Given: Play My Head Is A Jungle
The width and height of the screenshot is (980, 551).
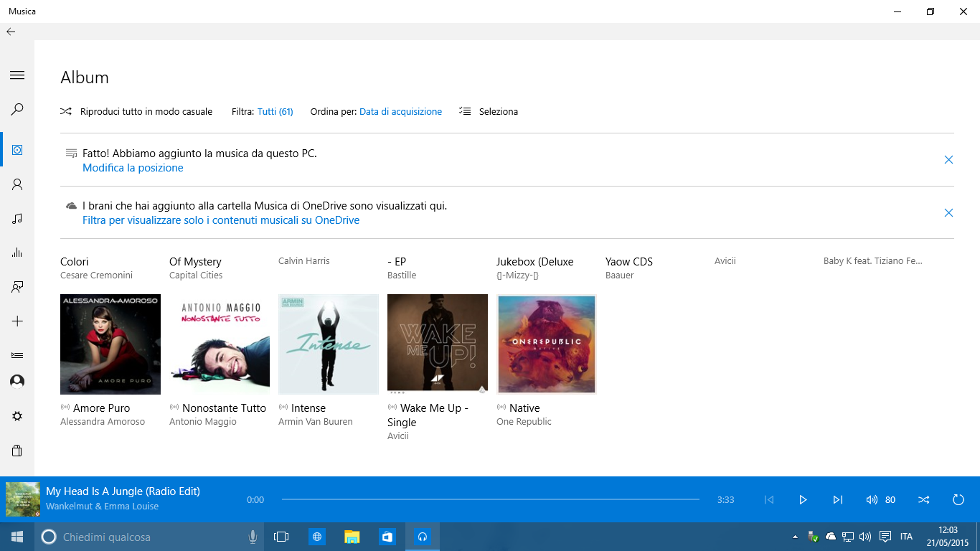Looking at the screenshot, I should 803,500.
